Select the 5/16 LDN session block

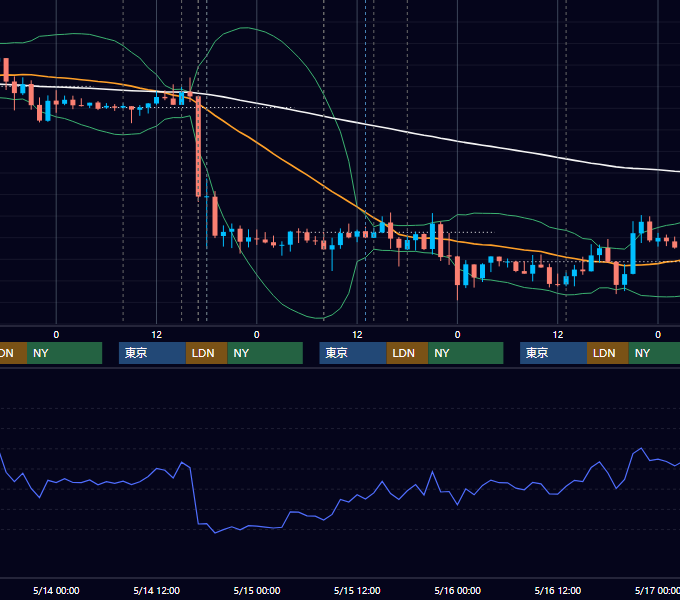click(608, 353)
